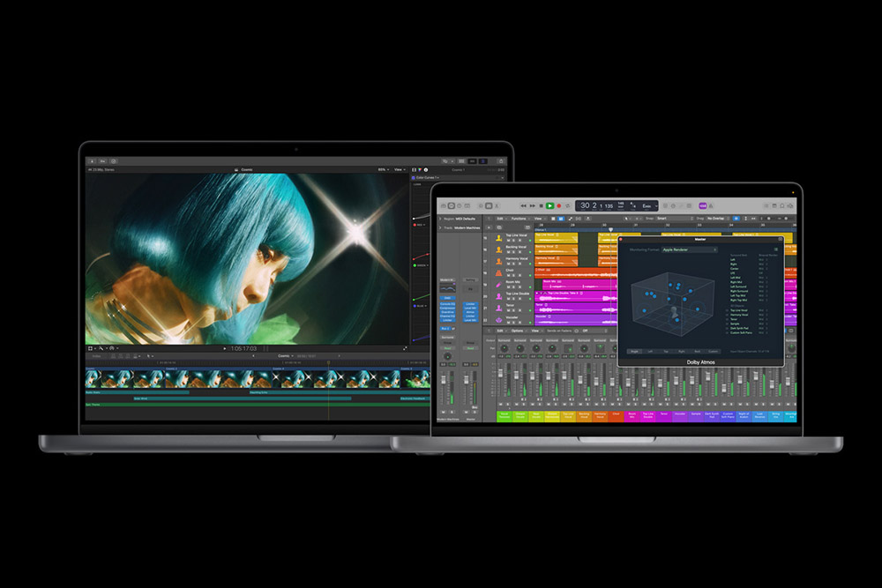The height and width of the screenshot is (588, 882).
Task: Select Left view in Dolby Atmos plugin
Action: pyautogui.click(x=650, y=352)
